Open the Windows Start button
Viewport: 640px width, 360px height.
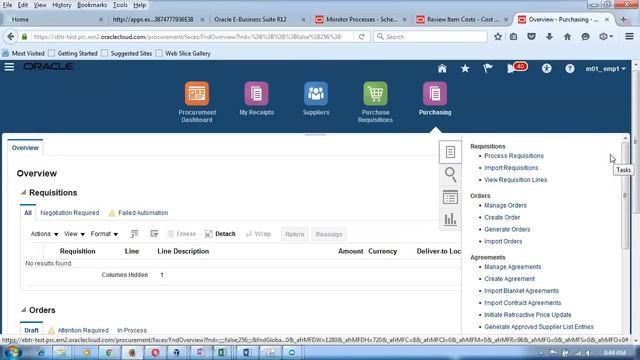[12, 352]
